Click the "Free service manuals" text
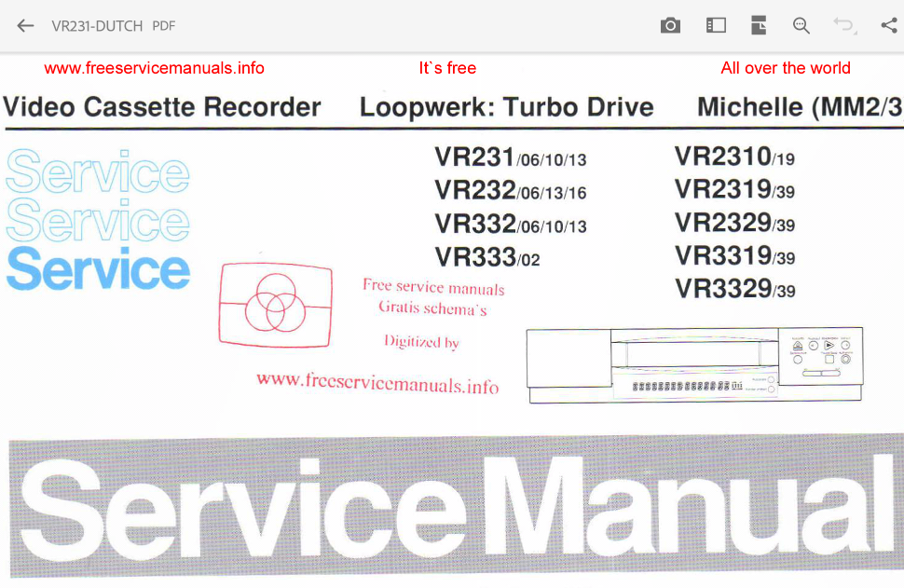The width and height of the screenshot is (904, 588). tap(433, 286)
